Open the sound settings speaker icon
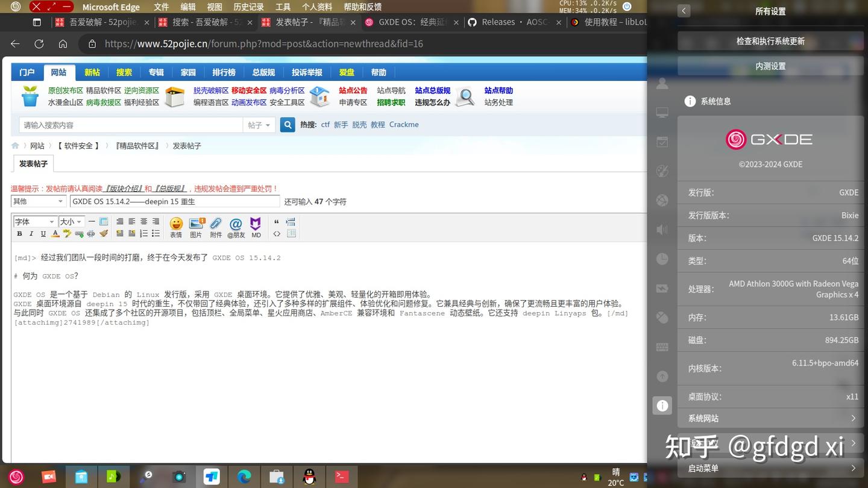Viewport: 868px width, 488px height. click(662, 229)
